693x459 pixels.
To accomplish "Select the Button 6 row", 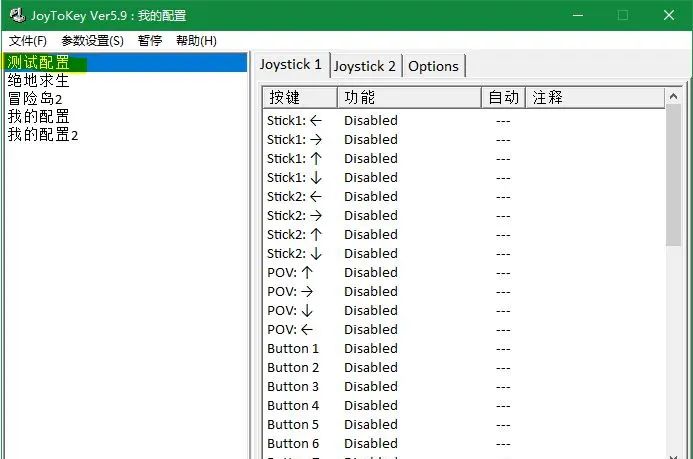I will (x=464, y=444).
